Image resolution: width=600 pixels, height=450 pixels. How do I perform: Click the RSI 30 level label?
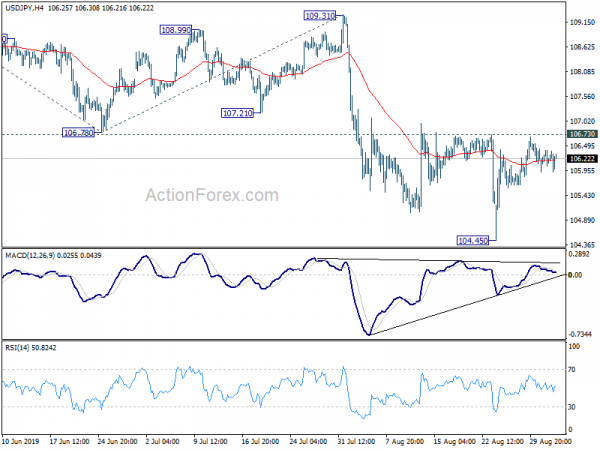572,407
